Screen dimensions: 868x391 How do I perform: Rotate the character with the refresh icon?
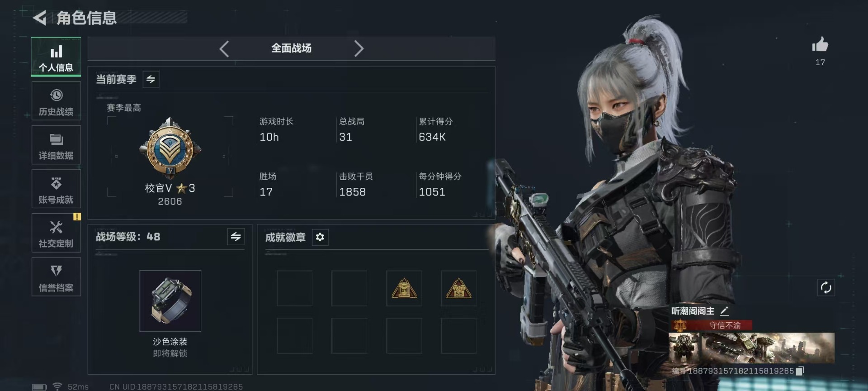pyautogui.click(x=826, y=287)
